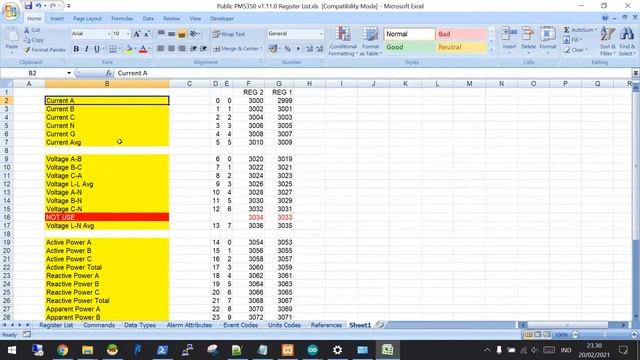Cut the selected cell

coord(32,30)
